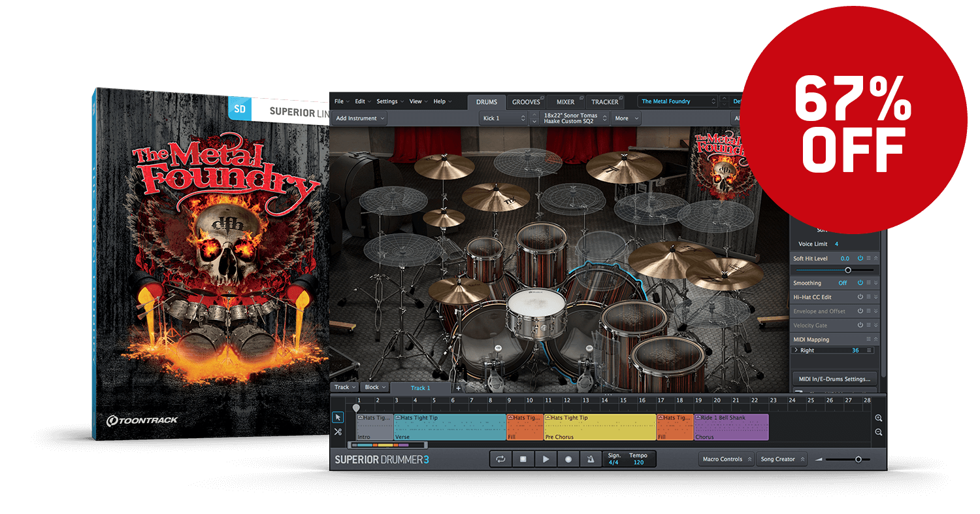Image resolution: width=980 pixels, height=514 pixels.
Task: Open Envelope and Offset options menu icon
Action: tap(868, 311)
